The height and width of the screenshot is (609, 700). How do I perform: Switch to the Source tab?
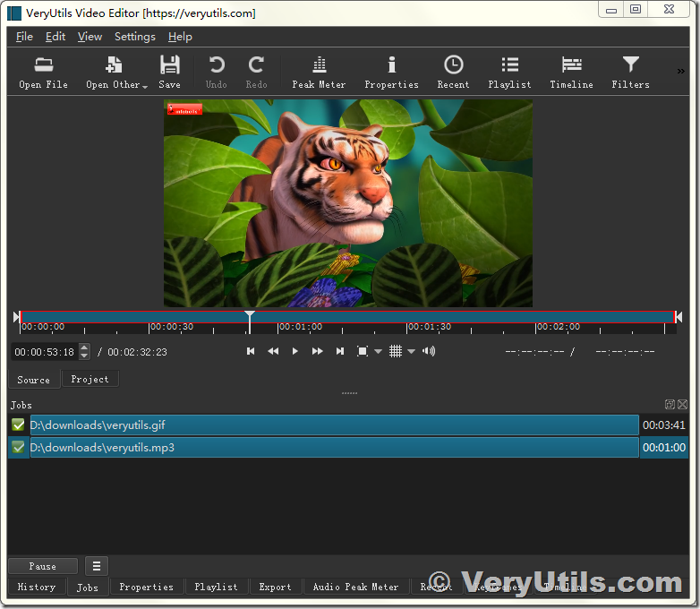33,380
